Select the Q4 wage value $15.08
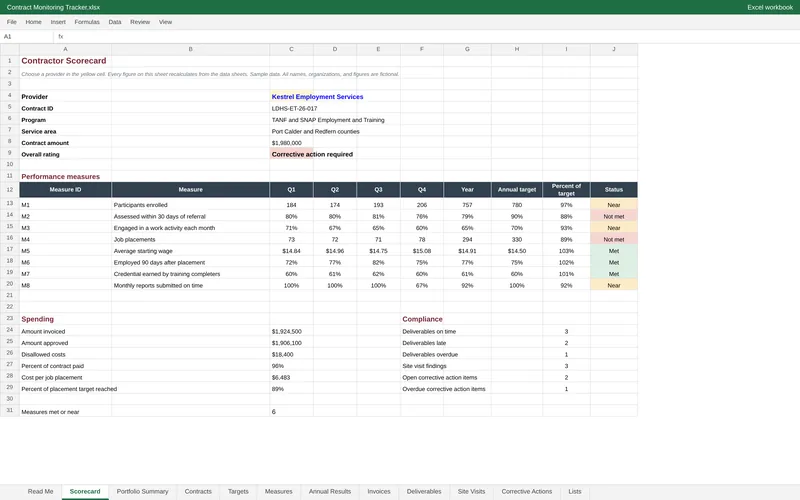This screenshot has width=800, height=500. (x=422, y=251)
